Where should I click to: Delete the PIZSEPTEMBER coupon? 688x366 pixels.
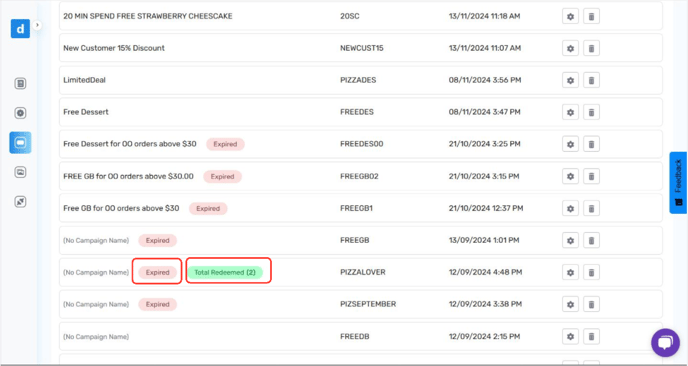[x=591, y=304]
